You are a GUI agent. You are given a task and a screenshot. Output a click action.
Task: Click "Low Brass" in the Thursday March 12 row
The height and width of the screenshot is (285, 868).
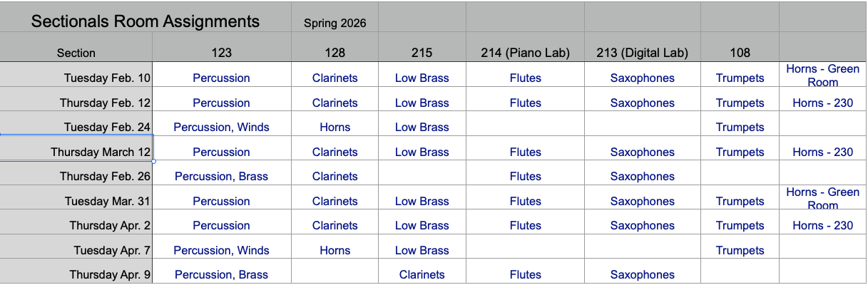[x=422, y=152]
